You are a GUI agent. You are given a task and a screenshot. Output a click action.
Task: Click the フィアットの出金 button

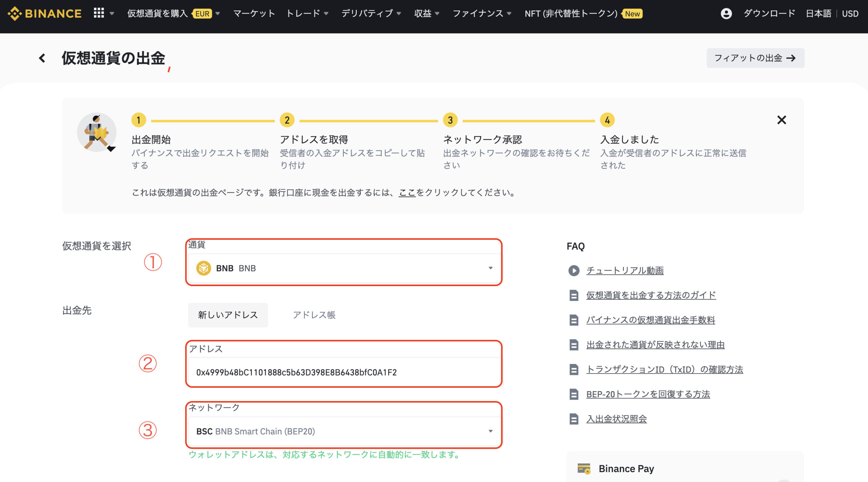(755, 58)
